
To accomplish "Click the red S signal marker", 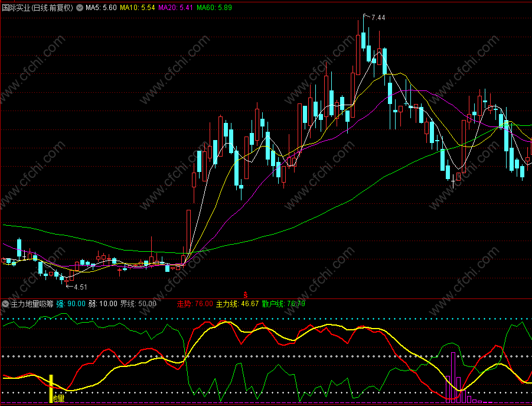I will pos(245,295).
